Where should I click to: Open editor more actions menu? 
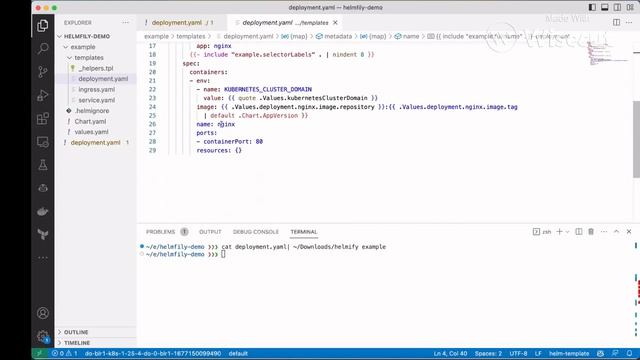(629, 23)
